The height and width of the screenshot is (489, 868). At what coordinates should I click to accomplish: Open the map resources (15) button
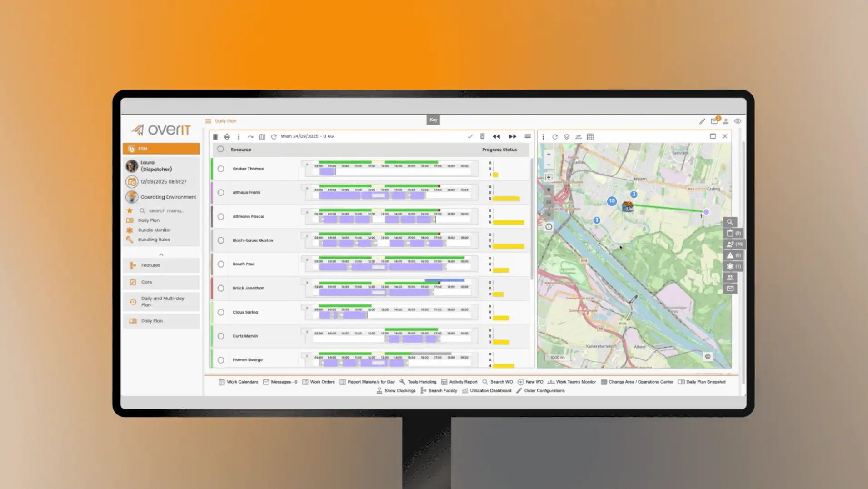point(733,244)
